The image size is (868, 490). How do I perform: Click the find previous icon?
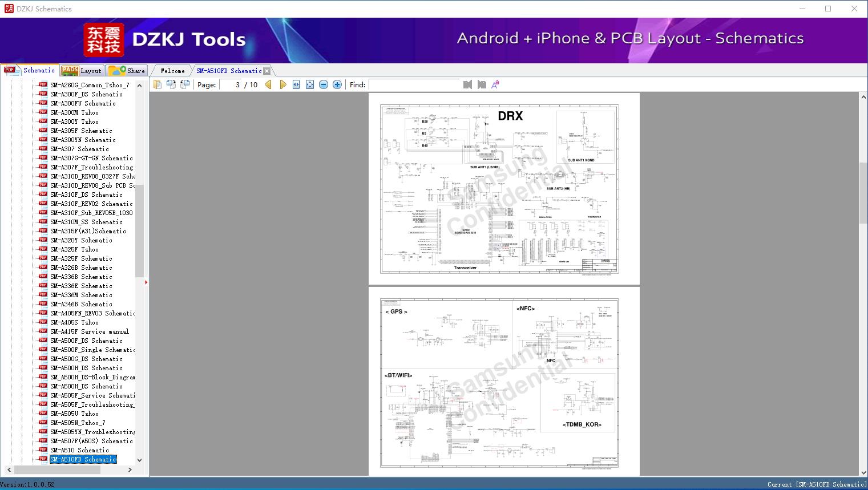(468, 84)
